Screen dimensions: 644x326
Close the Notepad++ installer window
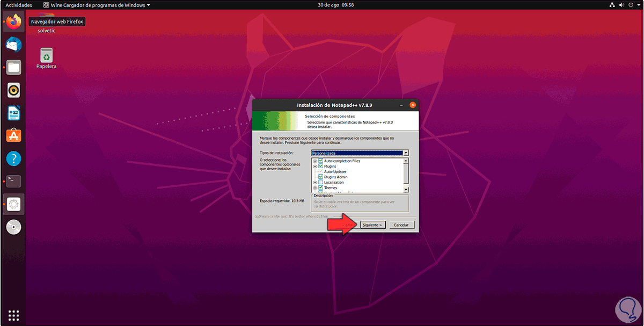[412, 105]
